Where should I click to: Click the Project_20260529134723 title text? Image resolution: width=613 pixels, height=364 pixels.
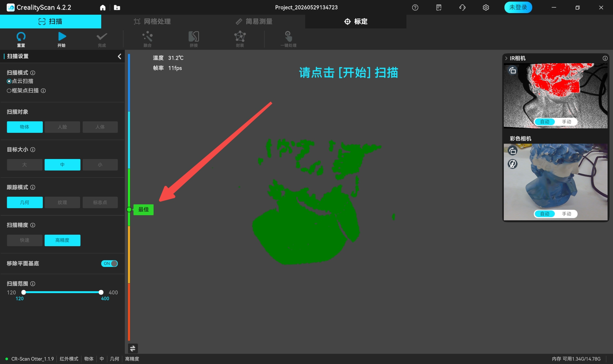point(306,7)
